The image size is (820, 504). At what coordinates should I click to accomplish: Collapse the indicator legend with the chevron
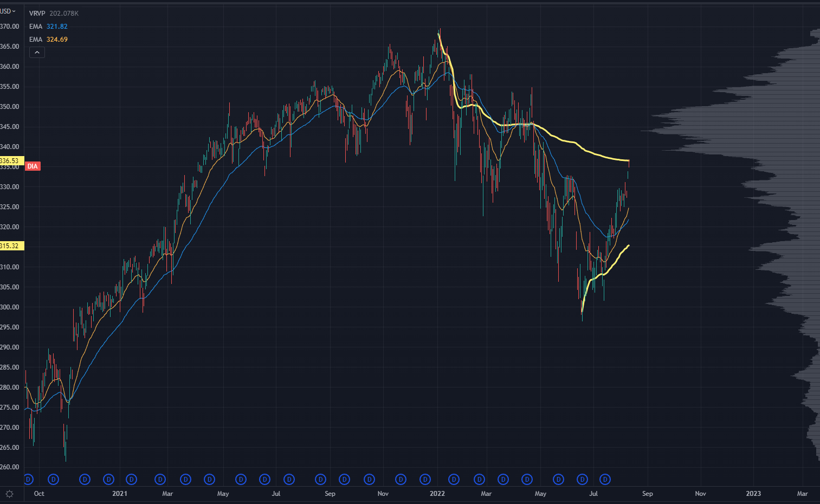[x=37, y=53]
